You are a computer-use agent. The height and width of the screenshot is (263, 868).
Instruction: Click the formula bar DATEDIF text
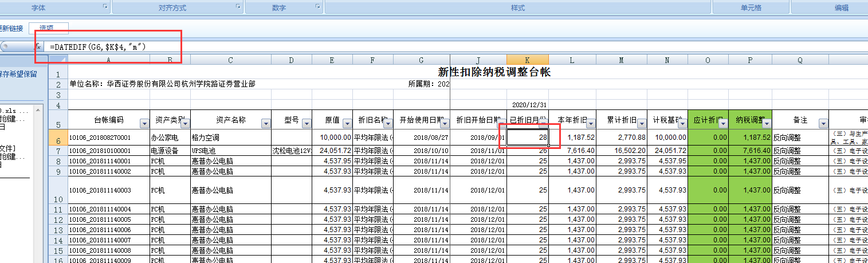(97, 46)
